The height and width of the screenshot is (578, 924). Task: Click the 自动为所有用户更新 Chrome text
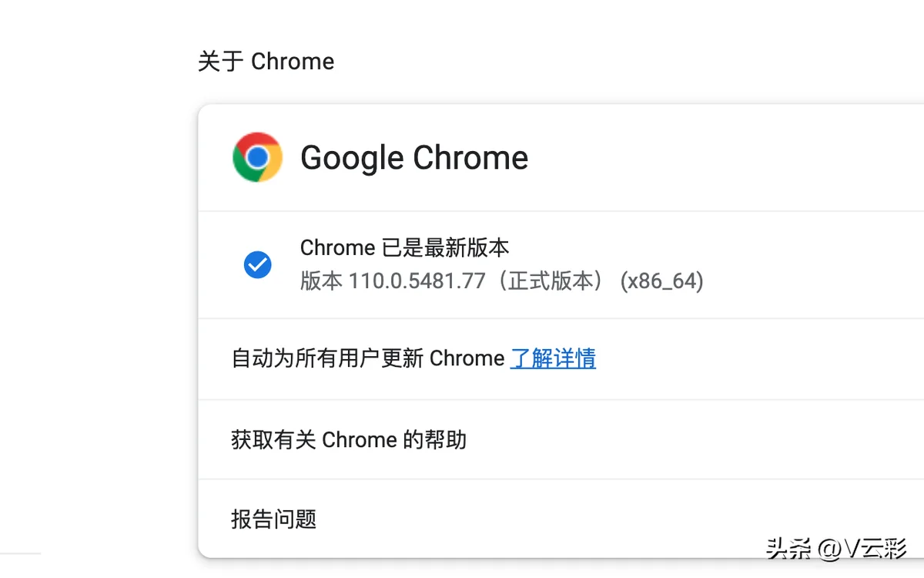point(368,358)
